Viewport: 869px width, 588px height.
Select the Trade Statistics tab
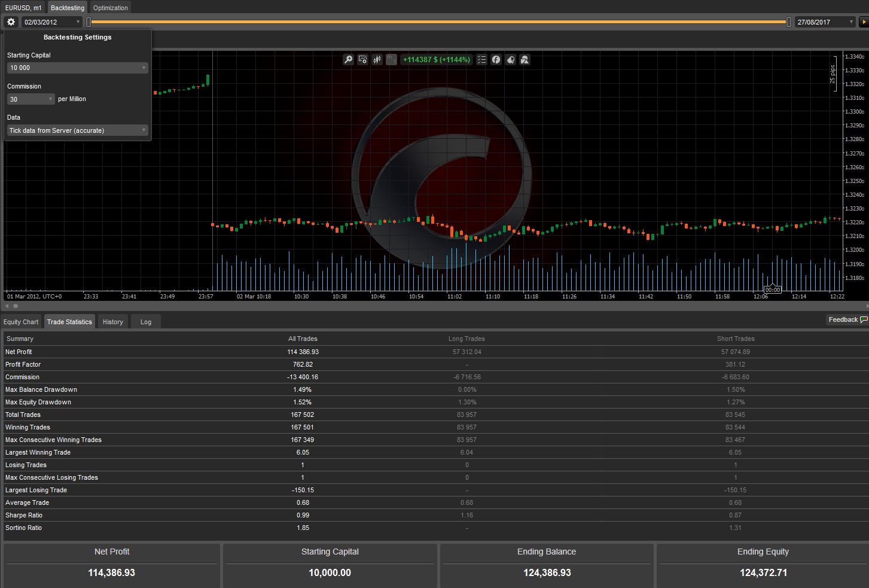click(69, 322)
